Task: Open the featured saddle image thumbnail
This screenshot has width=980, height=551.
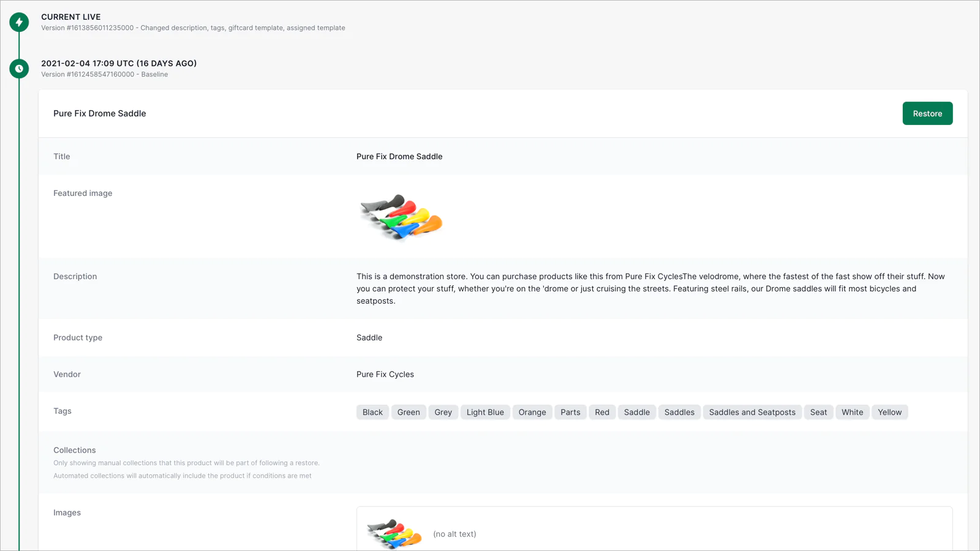Action: click(x=401, y=217)
